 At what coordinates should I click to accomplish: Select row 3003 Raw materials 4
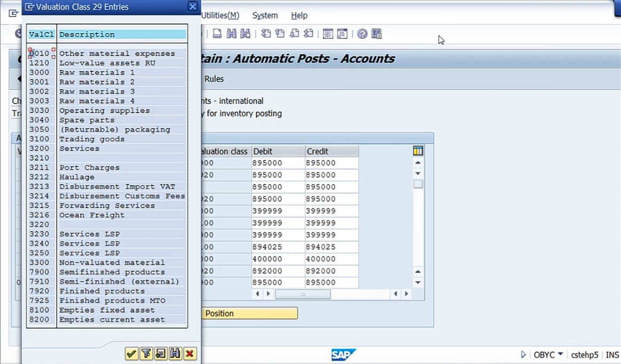point(107,101)
